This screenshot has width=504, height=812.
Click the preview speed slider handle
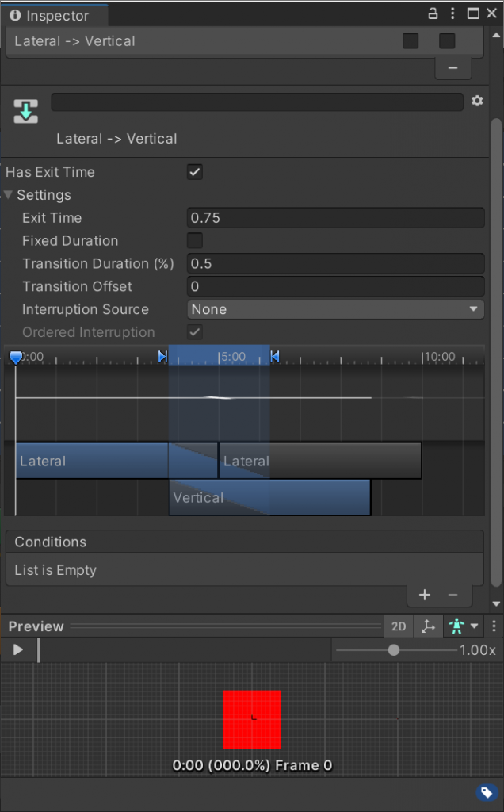pos(393,650)
